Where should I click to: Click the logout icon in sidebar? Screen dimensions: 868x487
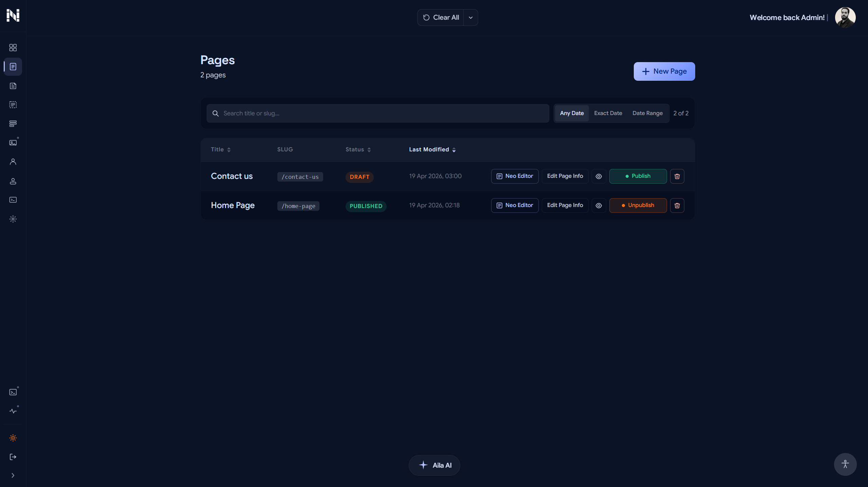click(13, 457)
